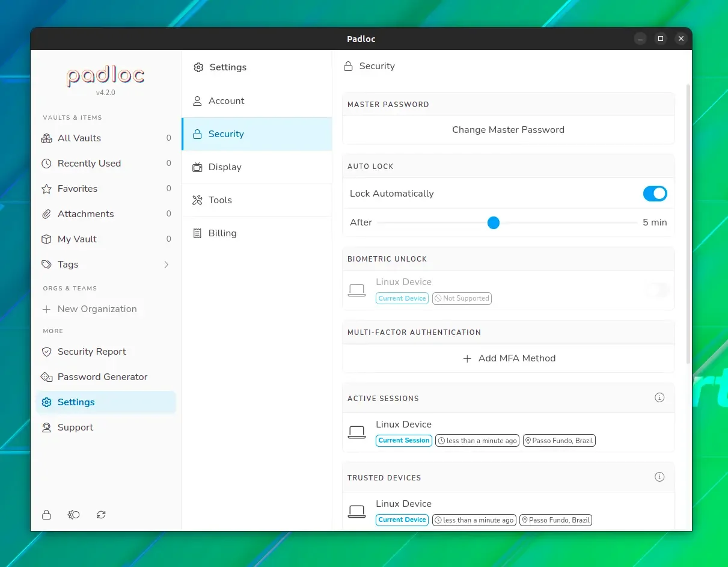Click Change Master Password button
This screenshot has height=567, width=728.
(509, 130)
